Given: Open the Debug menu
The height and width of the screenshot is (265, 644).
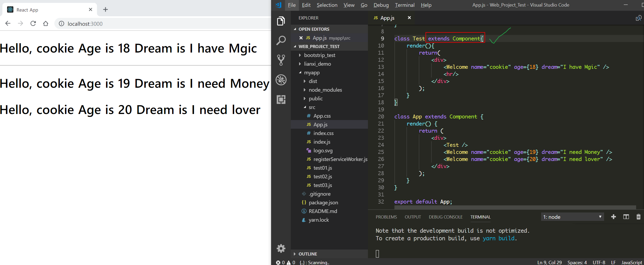Looking at the screenshot, I should click(381, 5).
